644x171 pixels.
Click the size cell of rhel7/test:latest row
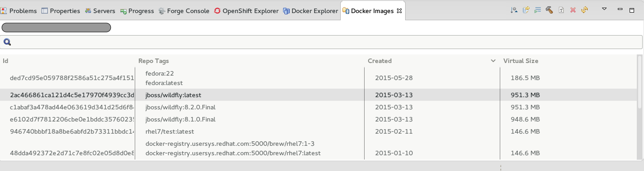(x=525, y=131)
